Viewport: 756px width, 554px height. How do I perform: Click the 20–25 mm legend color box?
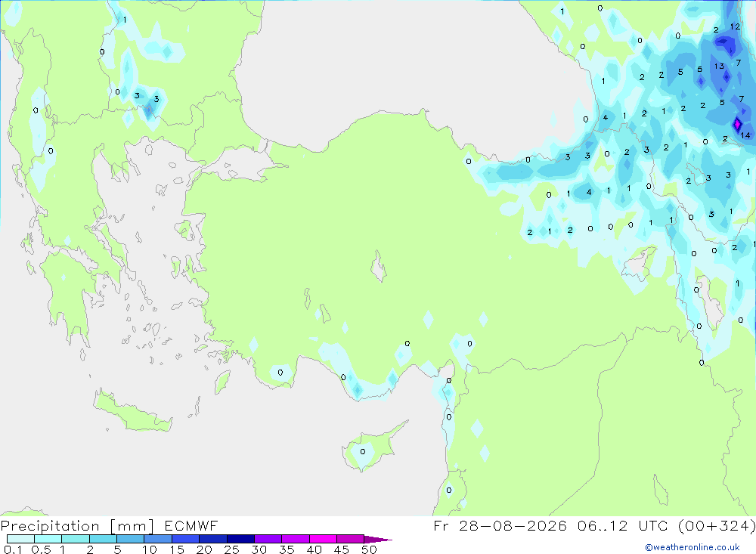(212, 539)
